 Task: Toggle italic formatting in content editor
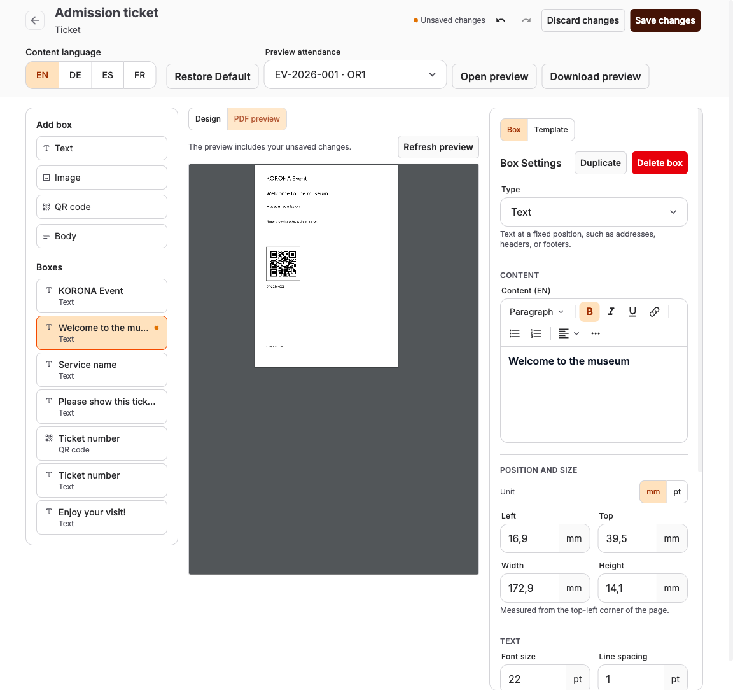click(611, 311)
